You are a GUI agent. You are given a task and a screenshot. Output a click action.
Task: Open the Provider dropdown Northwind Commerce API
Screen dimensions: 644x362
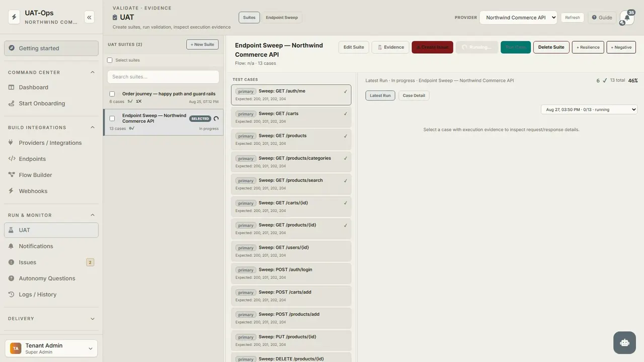click(518, 18)
